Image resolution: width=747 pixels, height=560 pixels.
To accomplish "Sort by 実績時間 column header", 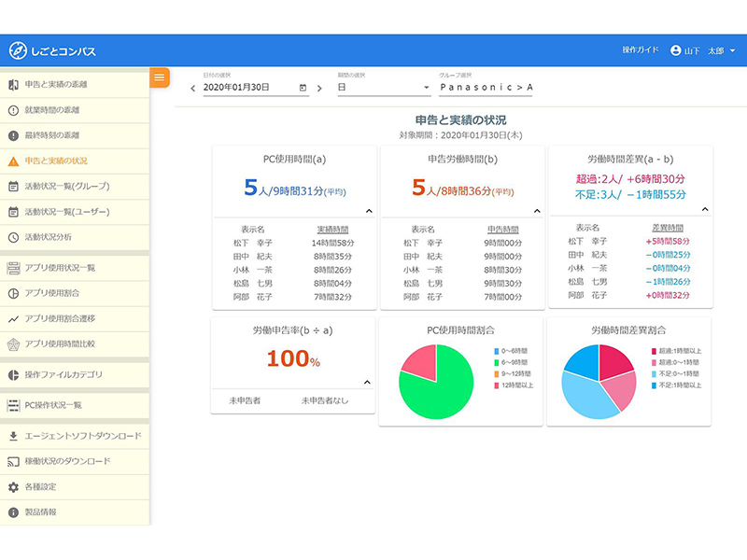I will 332,230.
